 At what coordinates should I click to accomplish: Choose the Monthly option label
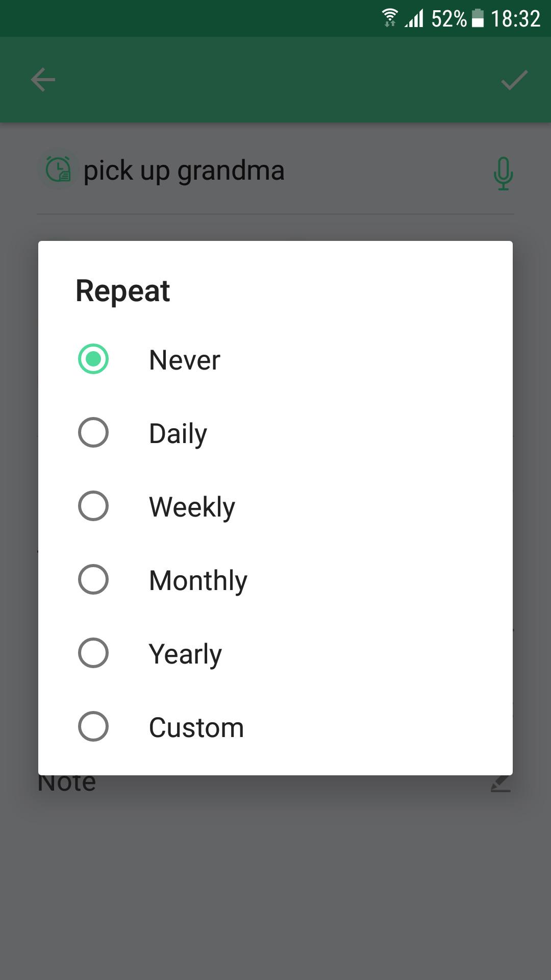tap(198, 581)
